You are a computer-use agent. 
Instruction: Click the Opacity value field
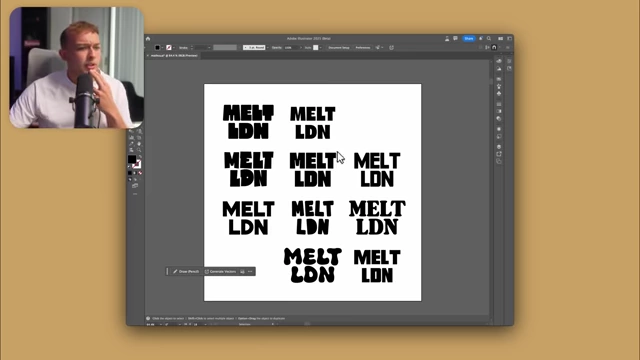[x=291, y=48]
